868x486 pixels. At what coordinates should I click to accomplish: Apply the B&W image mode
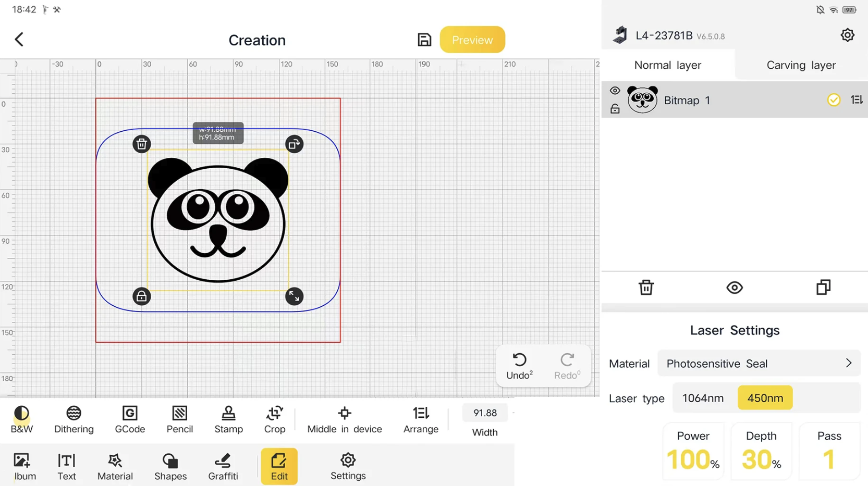pos(21,420)
